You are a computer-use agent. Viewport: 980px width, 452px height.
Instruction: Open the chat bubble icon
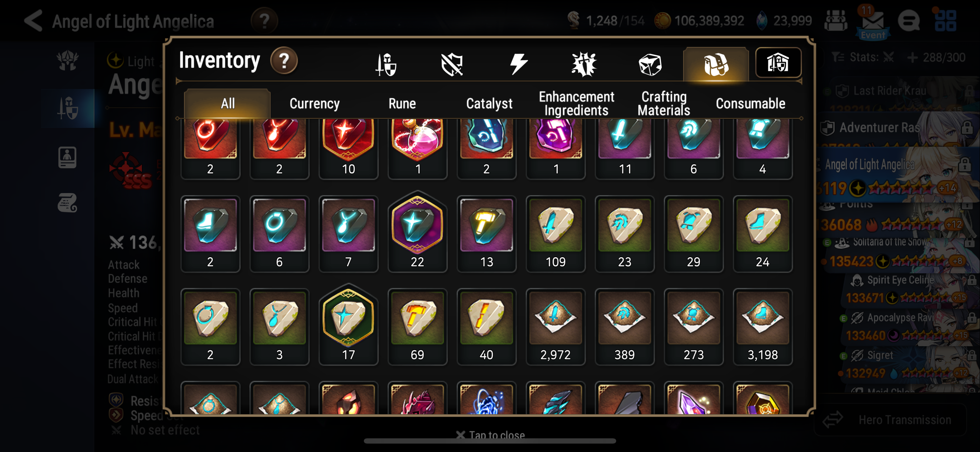[908, 21]
